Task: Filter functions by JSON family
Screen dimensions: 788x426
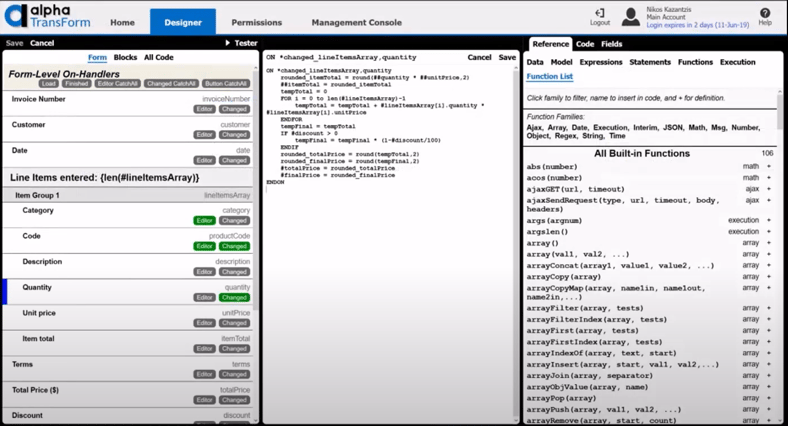Action: [x=673, y=128]
